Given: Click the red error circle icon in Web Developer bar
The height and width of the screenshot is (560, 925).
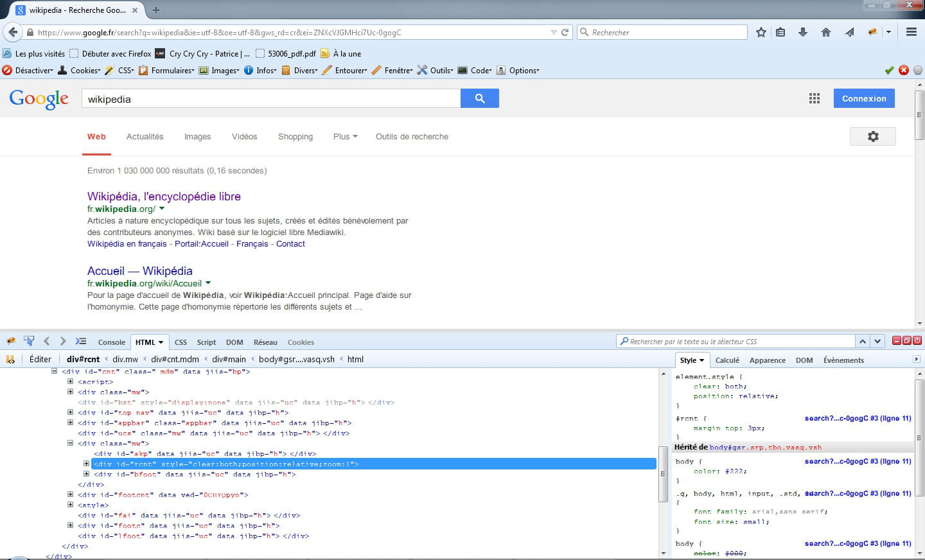Looking at the screenshot, I should pos(904,70).
